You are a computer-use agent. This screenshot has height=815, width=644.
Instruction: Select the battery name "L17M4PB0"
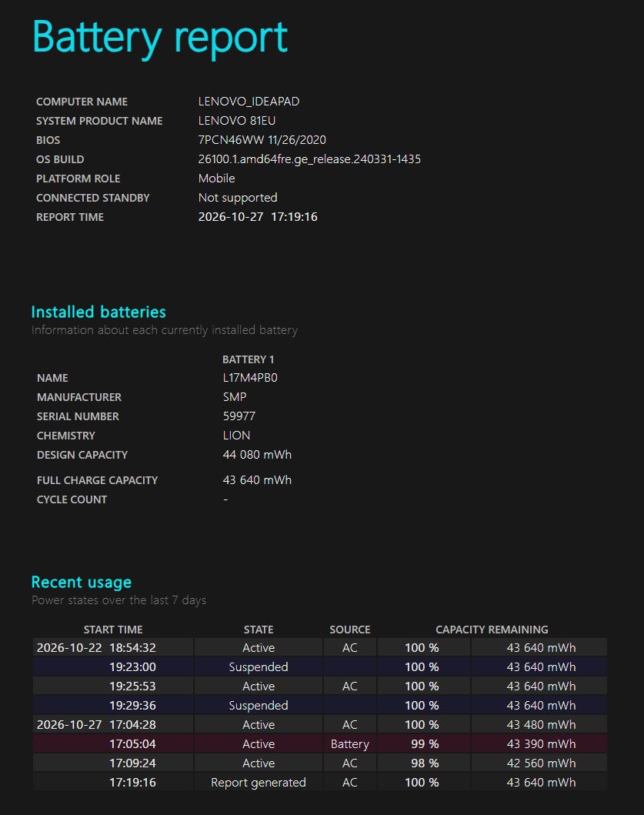250,378
